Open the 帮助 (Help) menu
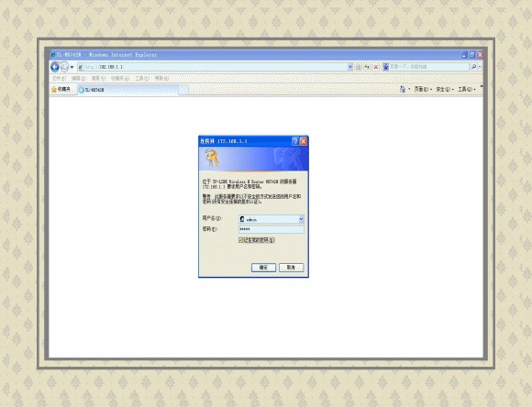Image resolution: width=532 pixels, height=407 pixels. click(x=161, y=78)
